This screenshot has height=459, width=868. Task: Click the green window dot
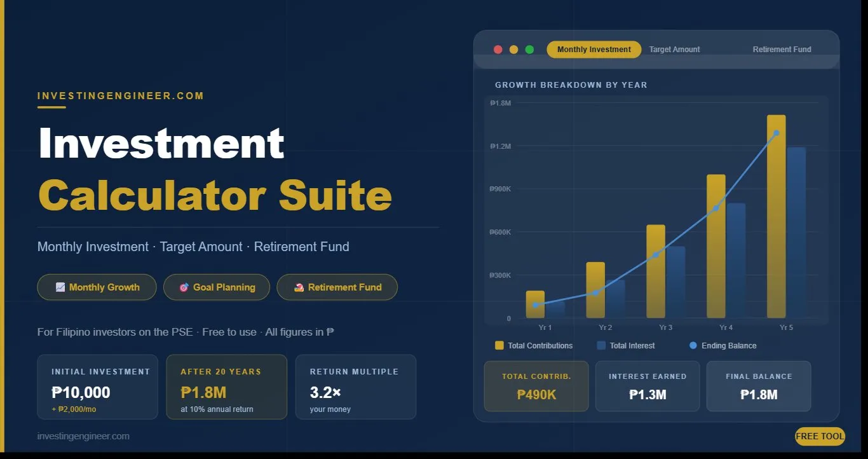[529, 50]
